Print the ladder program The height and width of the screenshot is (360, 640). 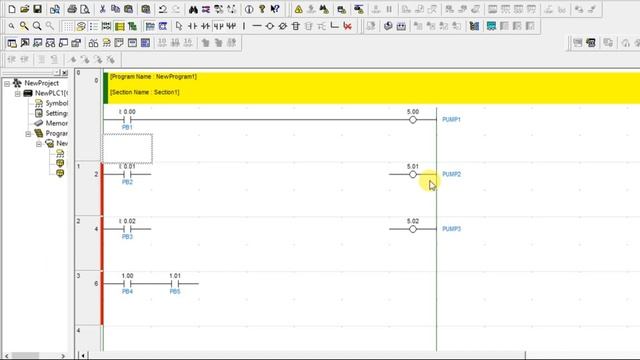click(72, 9)
